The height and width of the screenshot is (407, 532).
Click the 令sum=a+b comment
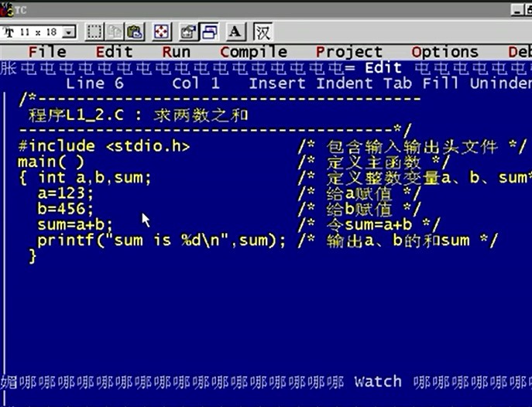[369, 224]
